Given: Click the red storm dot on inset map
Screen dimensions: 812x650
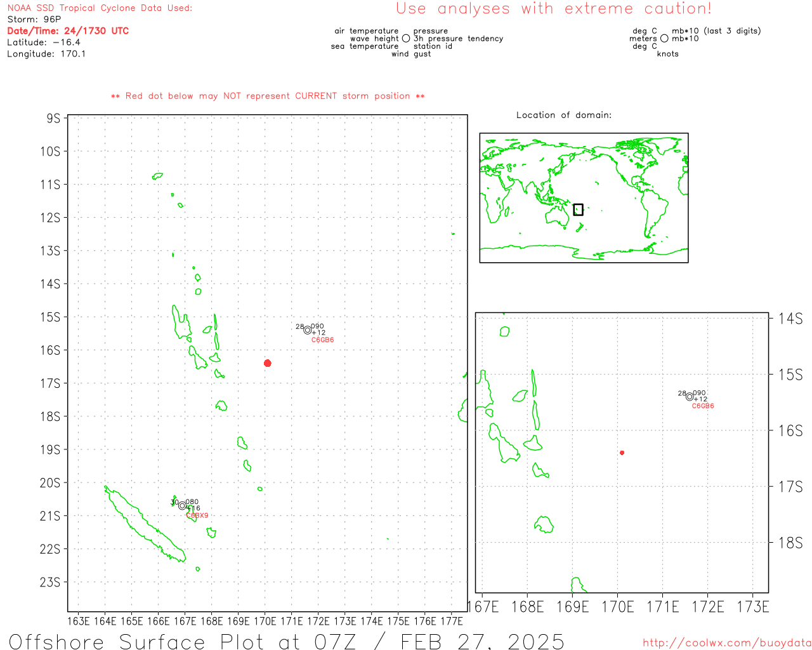Looking at the screenshot, I should 622,453.
